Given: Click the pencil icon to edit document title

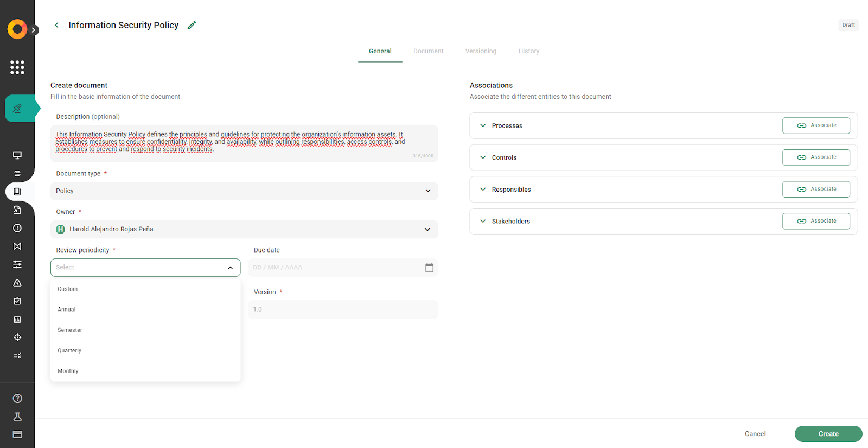Looking at the screenshot, I should tap(192, 25).
